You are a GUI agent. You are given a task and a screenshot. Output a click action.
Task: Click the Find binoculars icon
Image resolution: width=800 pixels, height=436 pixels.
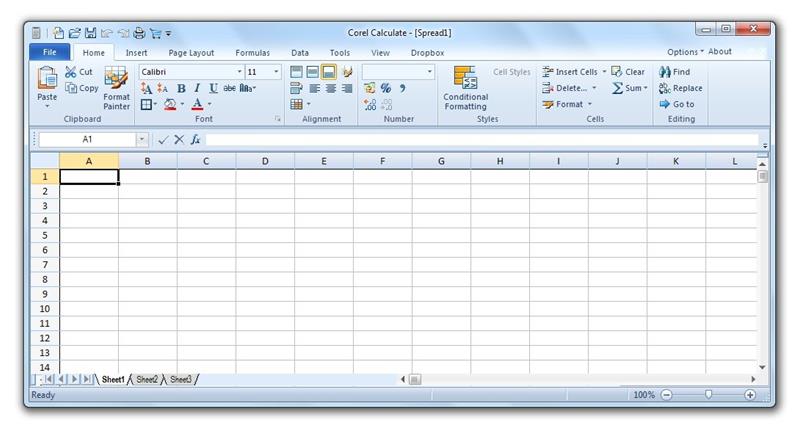pos(665,72)
